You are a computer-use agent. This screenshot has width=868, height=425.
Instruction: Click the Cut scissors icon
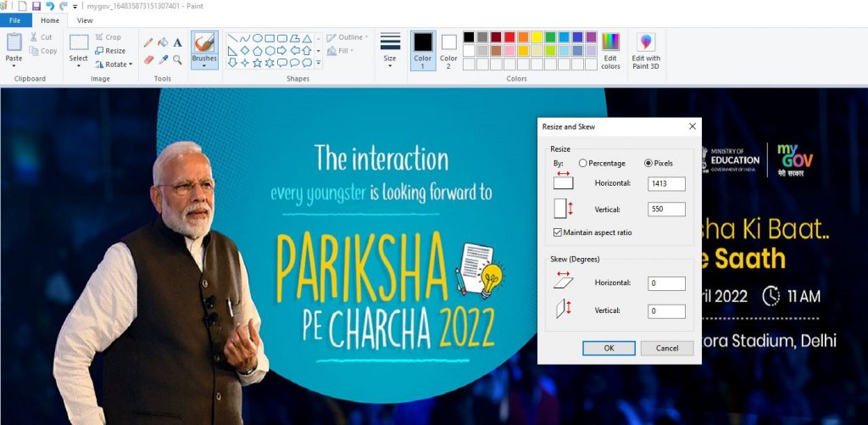(34, 37)
